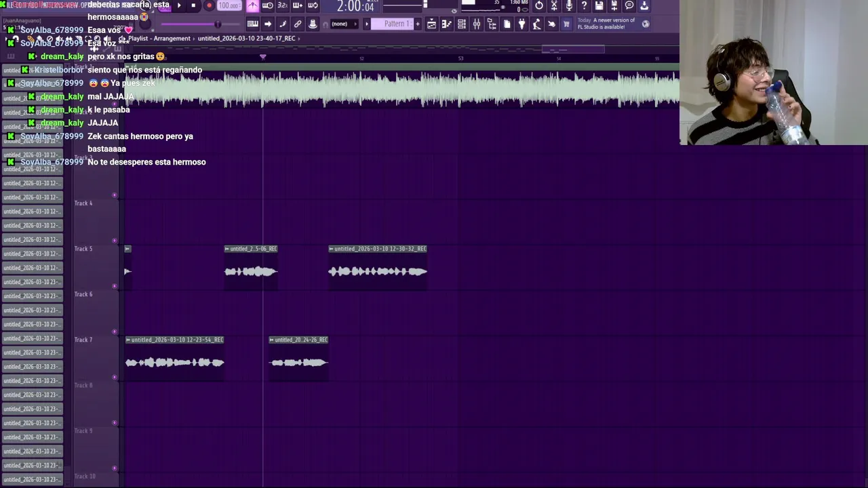Open the Piano roll view icon
868x488 pixels.
pyautogui.click(x=446, y=24)
